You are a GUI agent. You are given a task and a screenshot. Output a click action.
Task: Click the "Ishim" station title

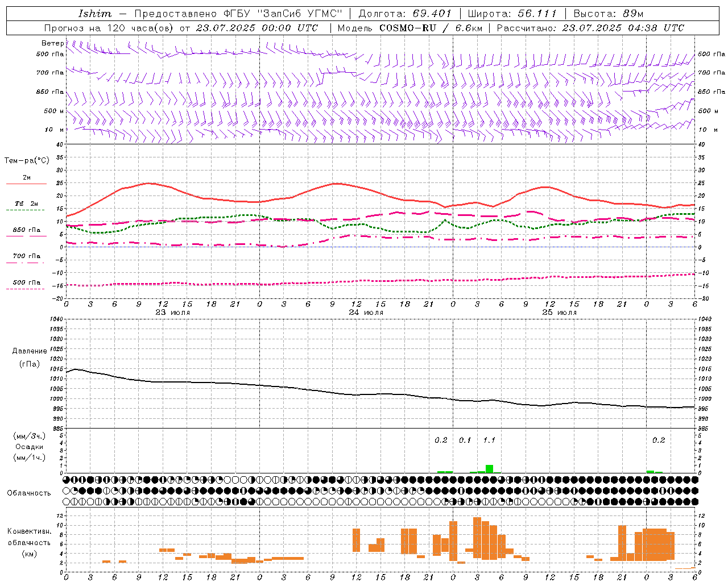tap(95, 13)
